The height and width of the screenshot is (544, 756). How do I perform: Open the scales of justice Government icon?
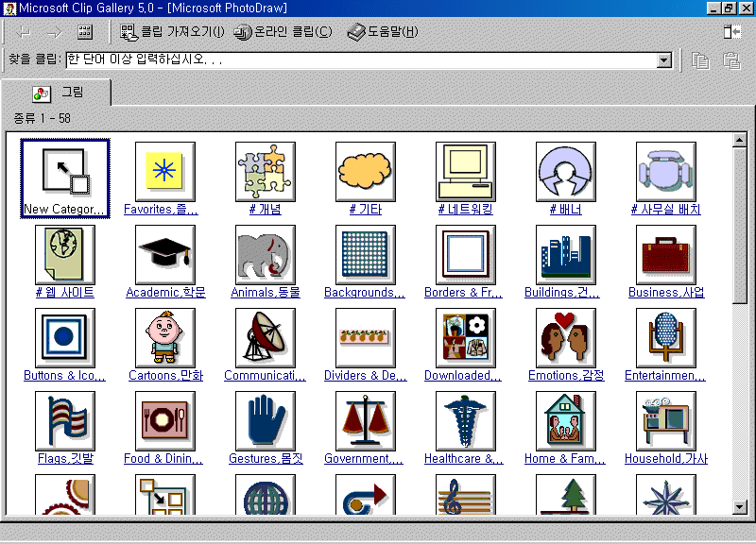click(x=366, y=421)
